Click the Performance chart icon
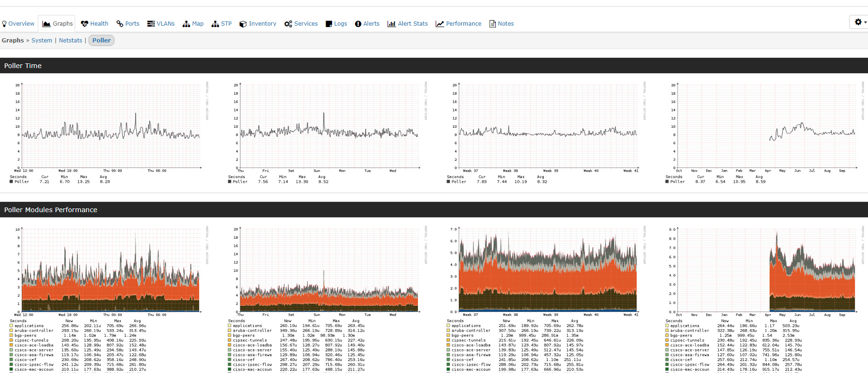Screen dimensions: 868x373 (x=439, y=24)
